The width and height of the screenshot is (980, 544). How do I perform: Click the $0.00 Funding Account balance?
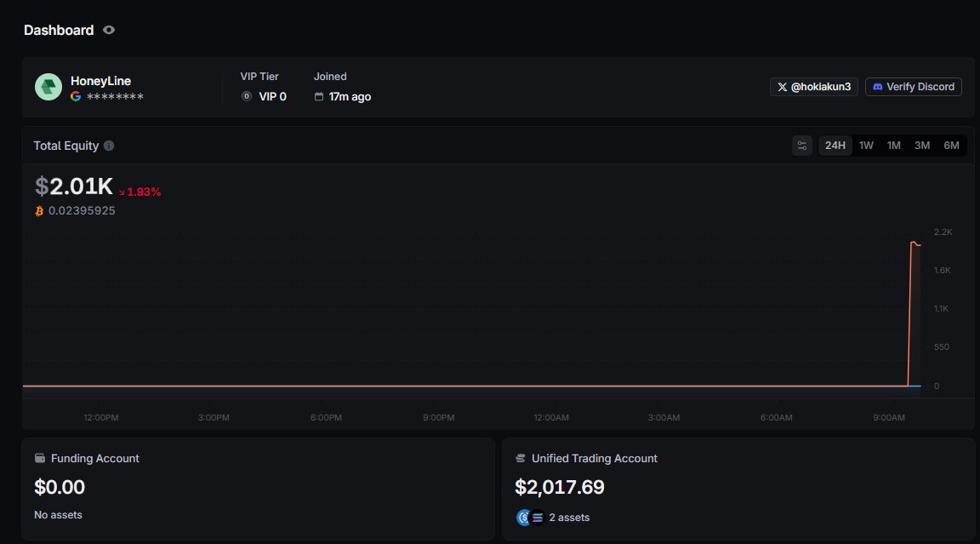[60, 487]
